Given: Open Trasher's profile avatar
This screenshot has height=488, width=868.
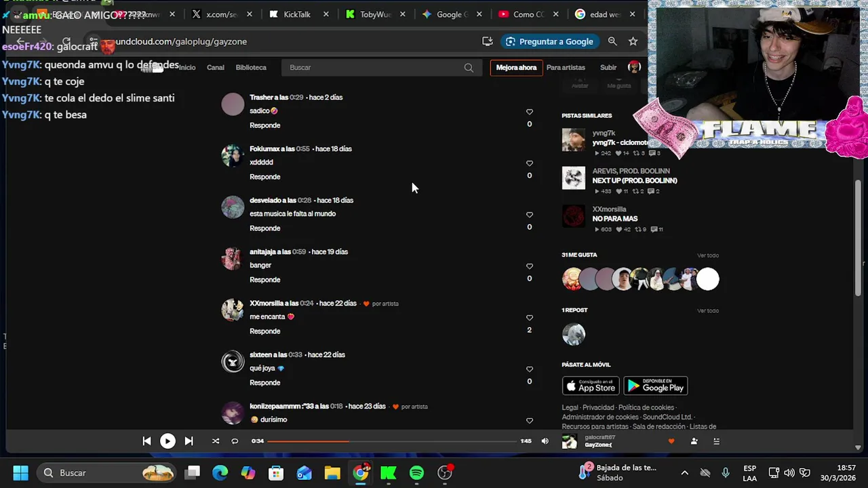Looking at the screenshot, I should [233, 104].
